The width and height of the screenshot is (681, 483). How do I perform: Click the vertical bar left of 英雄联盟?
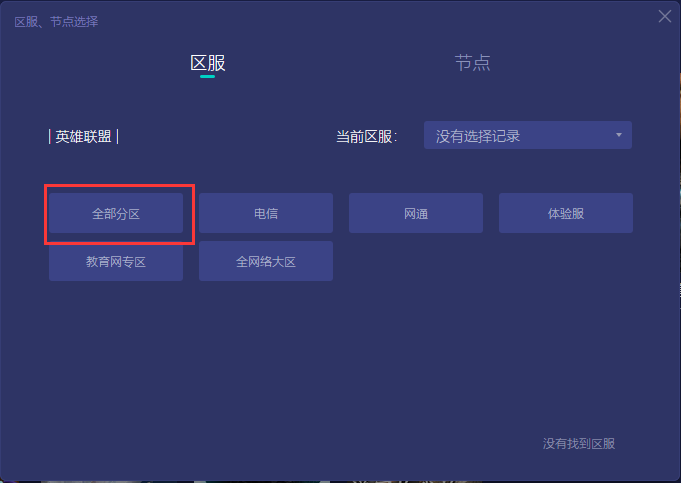coord(50,137)
